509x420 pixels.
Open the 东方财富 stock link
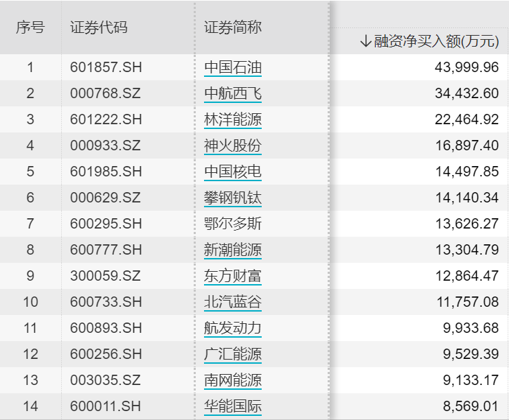(x=233, y=276)
